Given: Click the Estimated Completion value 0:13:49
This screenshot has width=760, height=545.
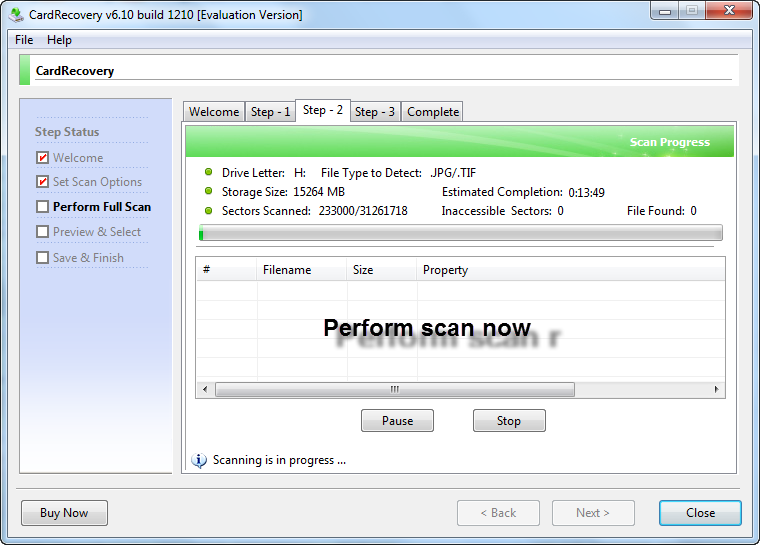Looking at the screenshot, I should click(x=586, y=192).
